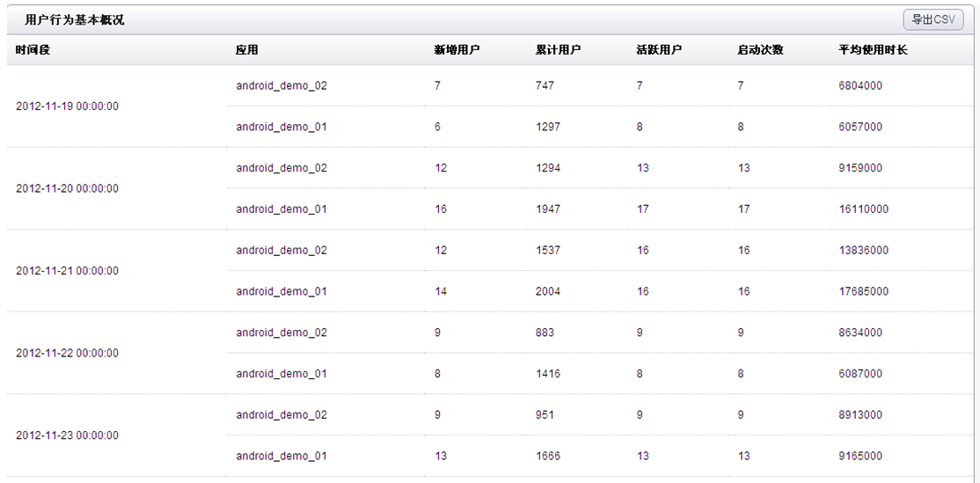Click average duration value 8634000

(860, 333)
